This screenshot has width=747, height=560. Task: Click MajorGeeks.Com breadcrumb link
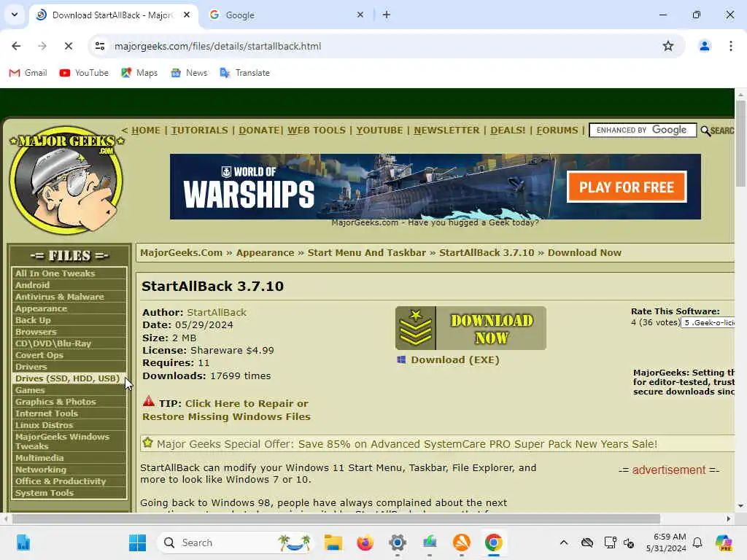tap(181, 253)
